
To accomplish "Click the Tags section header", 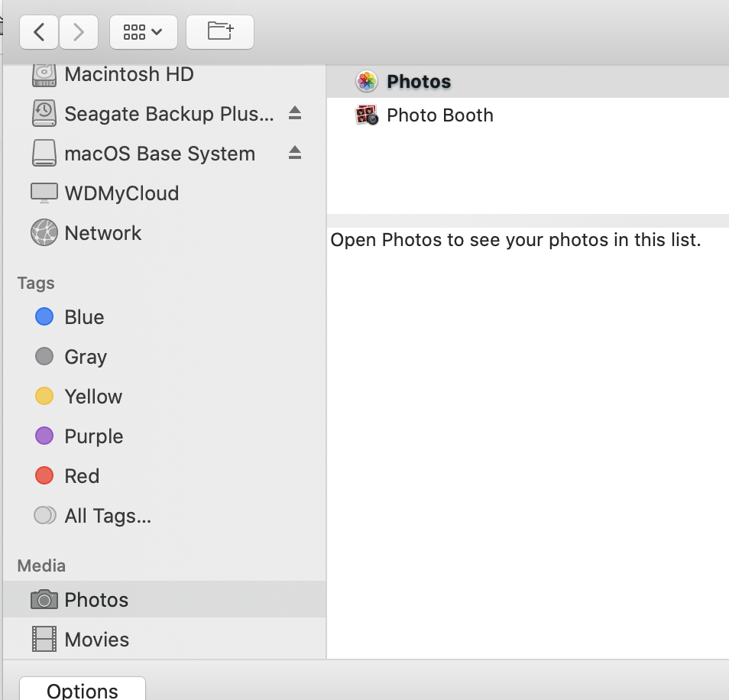I will [36, 283].
